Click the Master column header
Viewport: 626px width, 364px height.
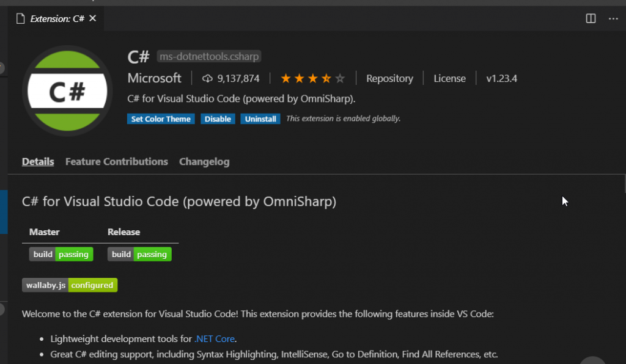[44, 232]
